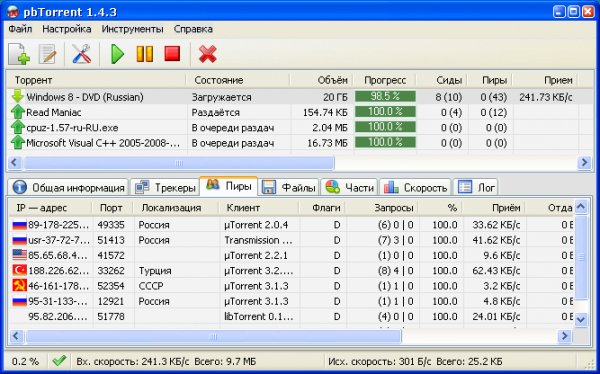Click the Russian flag for peer 95-31-133
Viewport: 600px width, 374px height.
pyautogui.click(x=20, y=301)
